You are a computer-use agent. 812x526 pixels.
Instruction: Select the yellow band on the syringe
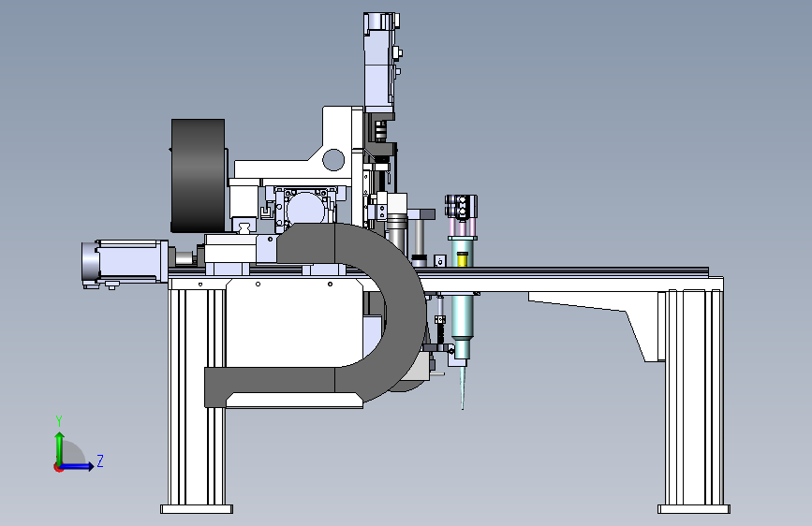tap(462, 259)
